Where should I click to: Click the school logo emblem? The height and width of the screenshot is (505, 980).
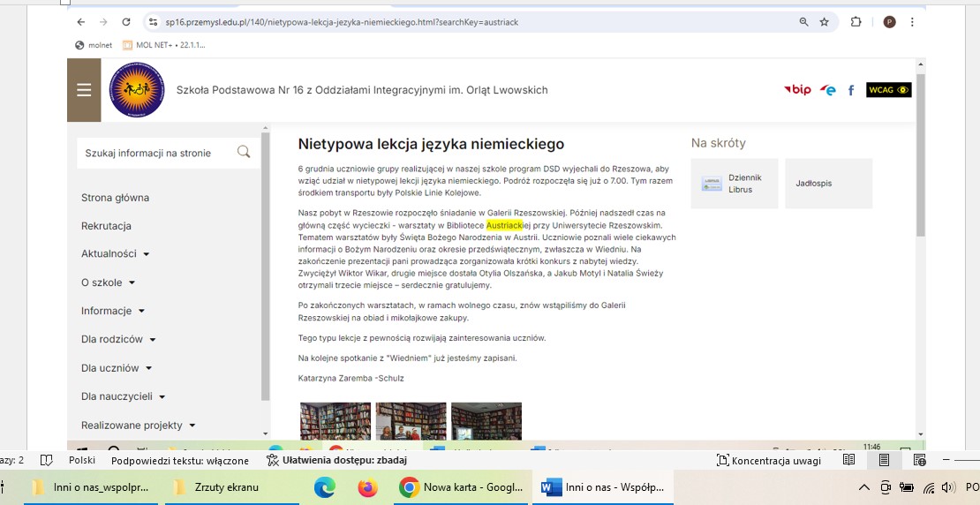[137, 90]
